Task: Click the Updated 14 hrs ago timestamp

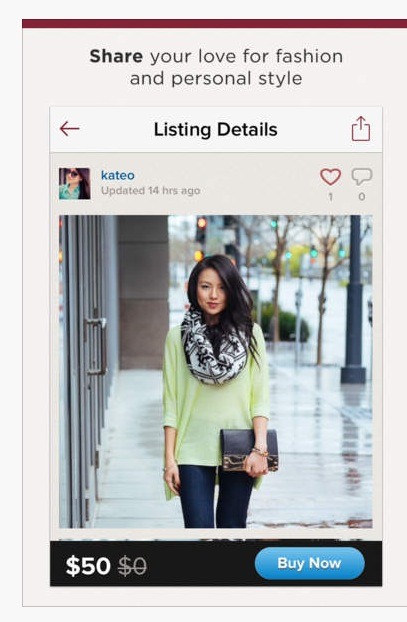Action: click(x=150, y=191)
